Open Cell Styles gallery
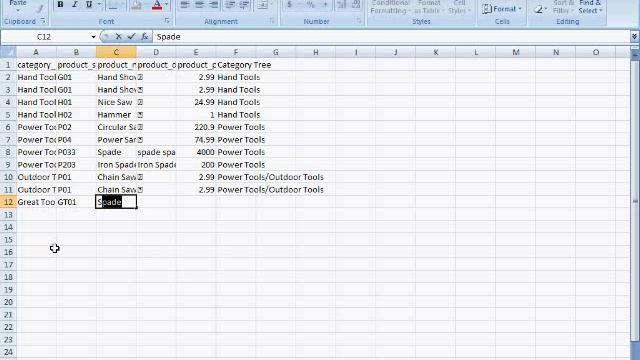 pos(460,7)
